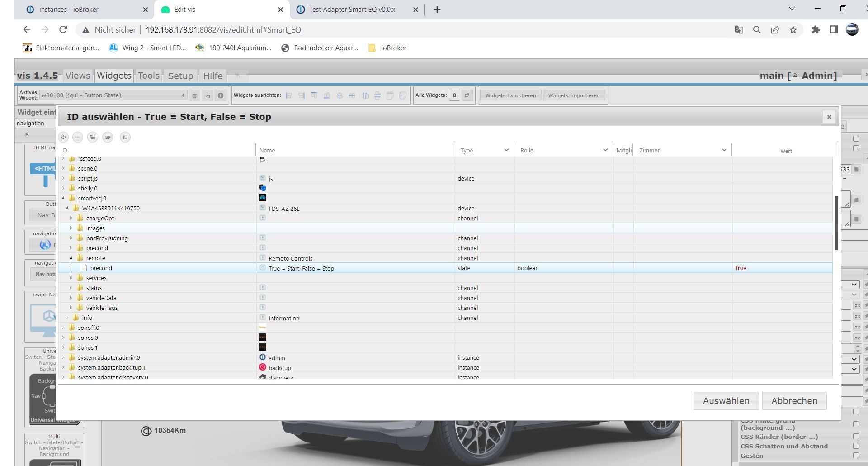Open Rolle column filter dropdown
This screenshot has height=466, width=868.
point(605,150)
